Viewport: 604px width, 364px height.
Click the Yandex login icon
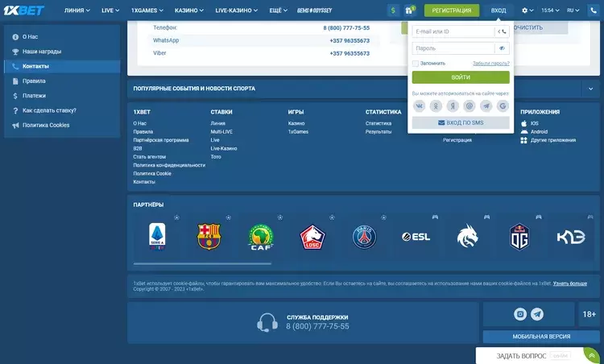[x=453, y=105]
